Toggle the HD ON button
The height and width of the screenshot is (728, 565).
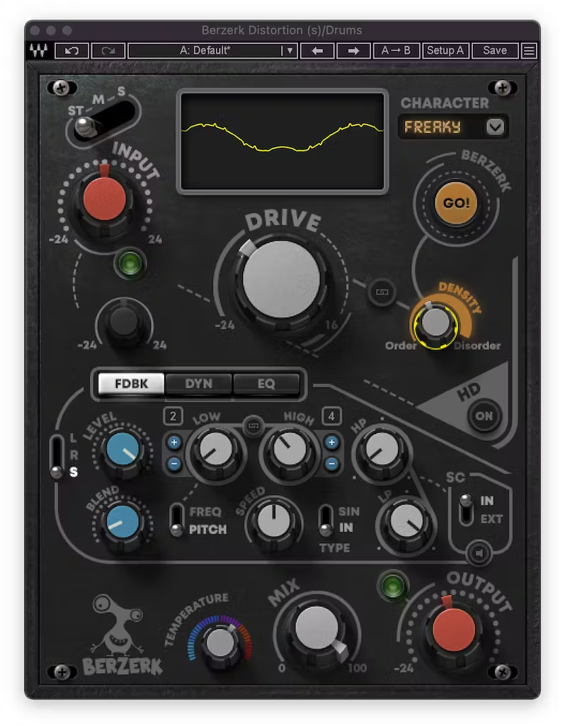click(x=484, y=416)
